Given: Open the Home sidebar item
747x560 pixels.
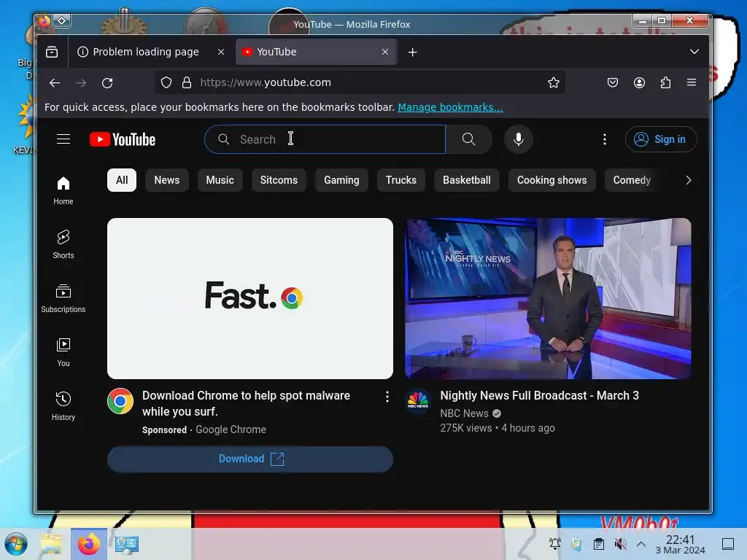Looking at the screenshot, I should [x=63, y=190].
